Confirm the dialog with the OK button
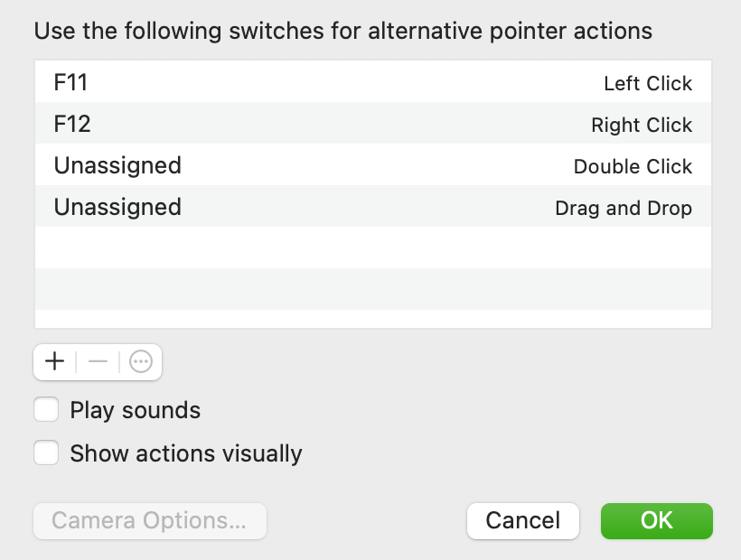This screenshot has height=560, width=741. tap(656, 521)
